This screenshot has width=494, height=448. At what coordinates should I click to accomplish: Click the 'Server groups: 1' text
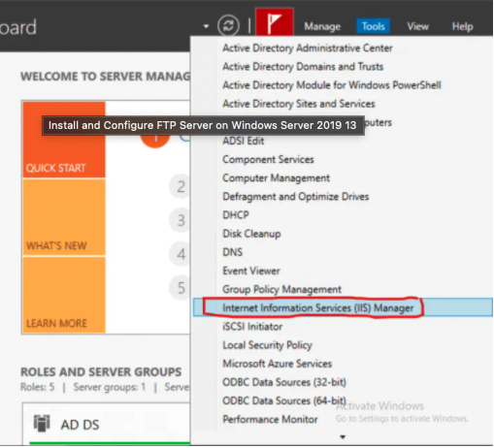click(x=110, y=387)
